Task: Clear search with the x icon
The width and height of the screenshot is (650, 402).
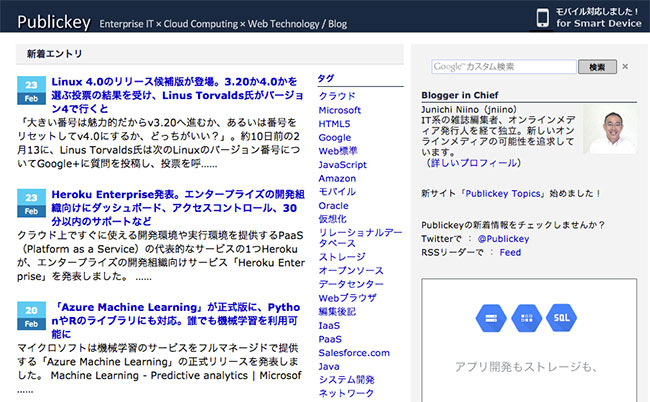Action: (x=625, y=66)
